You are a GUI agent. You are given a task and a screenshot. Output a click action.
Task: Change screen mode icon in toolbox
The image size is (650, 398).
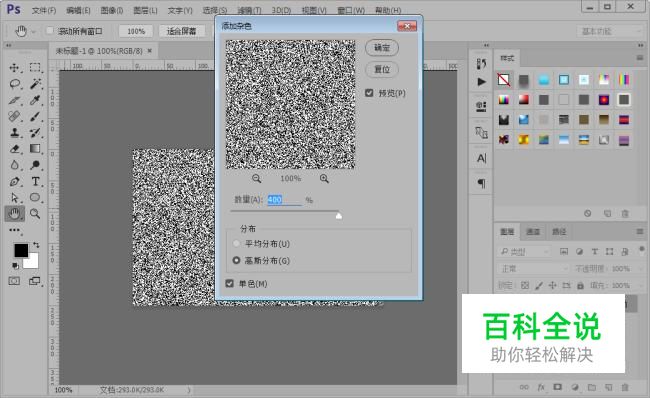(35, 281)
